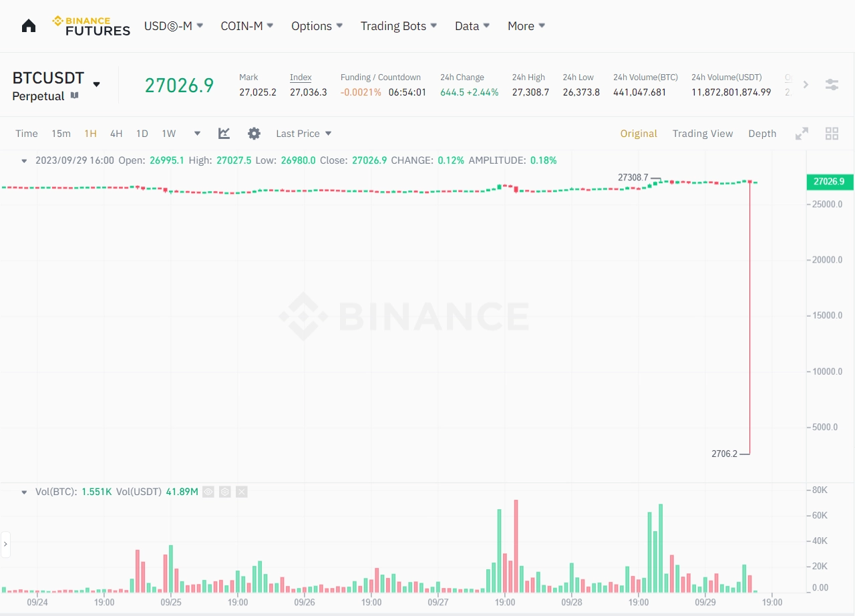Open more timeframes with the chevron beside 1W
The image size is (855, 616).
click(x=196, y=133)
